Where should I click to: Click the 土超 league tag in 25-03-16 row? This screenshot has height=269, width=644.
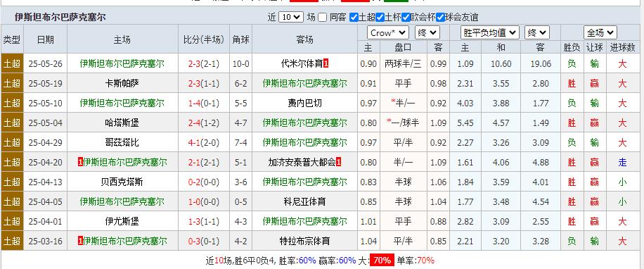[x=13, y=242]
